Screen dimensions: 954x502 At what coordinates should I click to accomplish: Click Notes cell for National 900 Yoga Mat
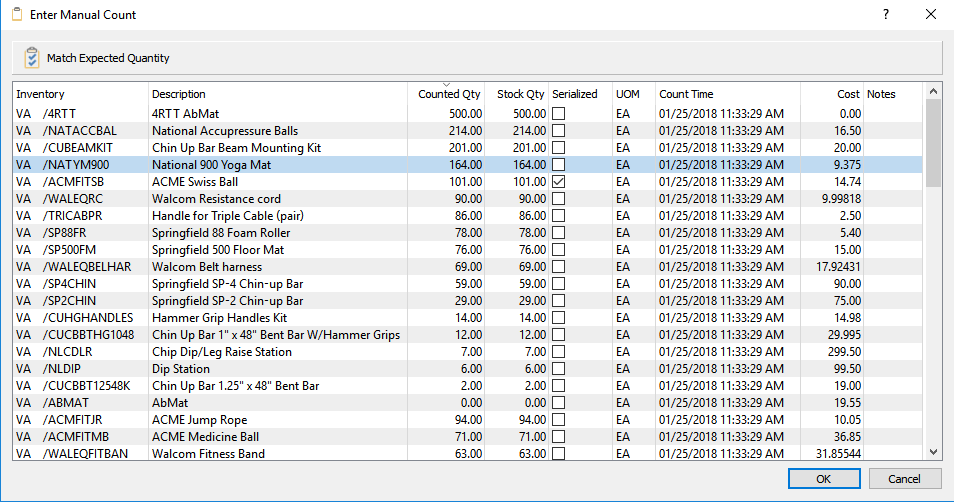click(893, 165)
